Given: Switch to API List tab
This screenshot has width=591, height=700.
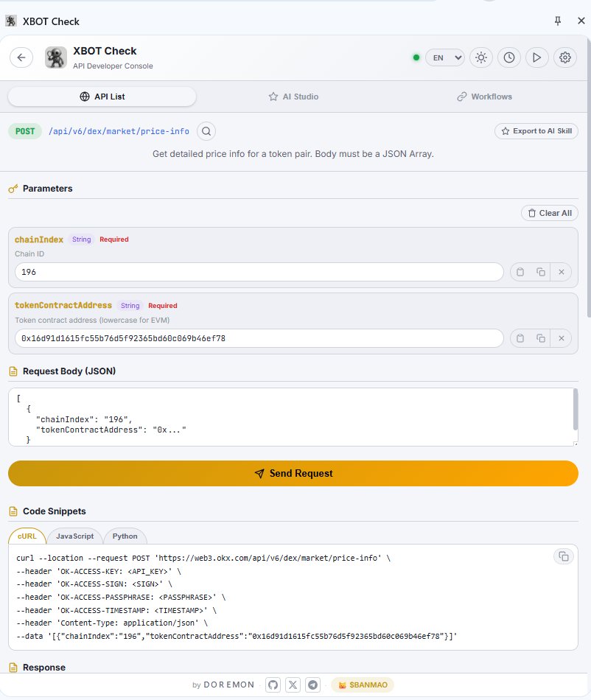Looking at the screenshot, I should (102, 97).
